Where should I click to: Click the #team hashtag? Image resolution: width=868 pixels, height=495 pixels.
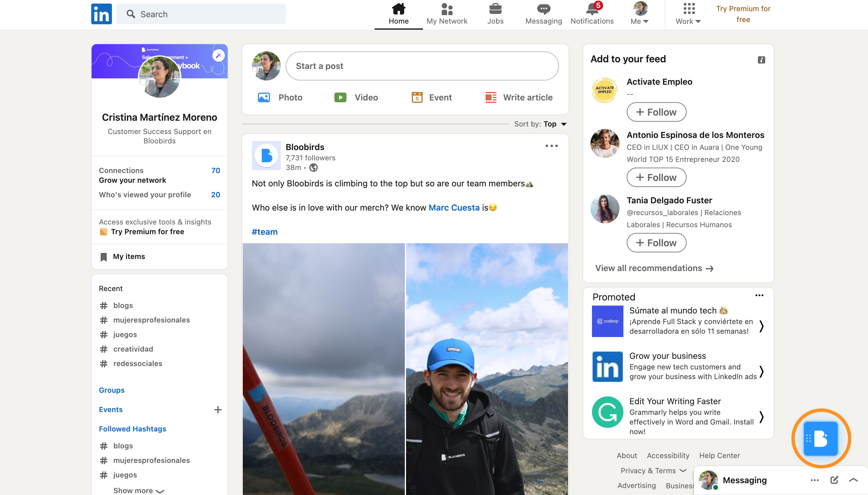(x=264, y=231)
